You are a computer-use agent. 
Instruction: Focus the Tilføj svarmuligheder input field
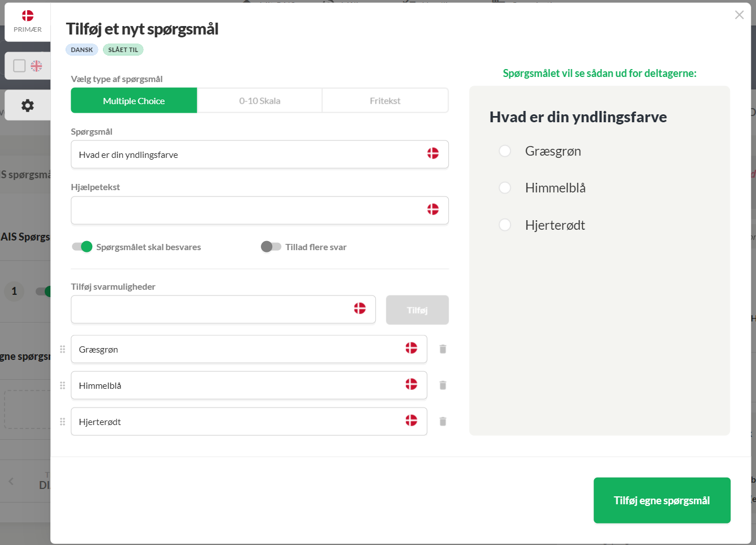pos(223,310)
